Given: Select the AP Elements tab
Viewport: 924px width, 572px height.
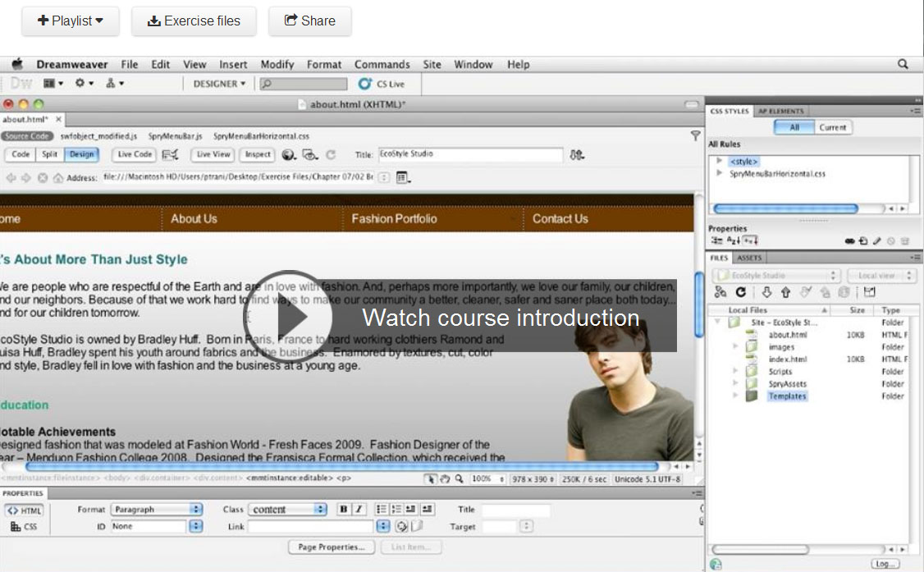Looking at the screenshot, I should [780, 111].
